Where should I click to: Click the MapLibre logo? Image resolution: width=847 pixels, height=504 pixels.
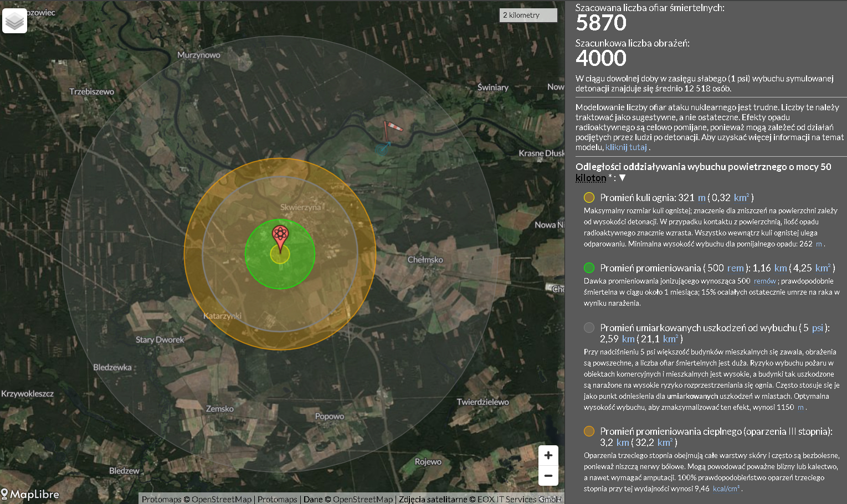pos(30,494)
